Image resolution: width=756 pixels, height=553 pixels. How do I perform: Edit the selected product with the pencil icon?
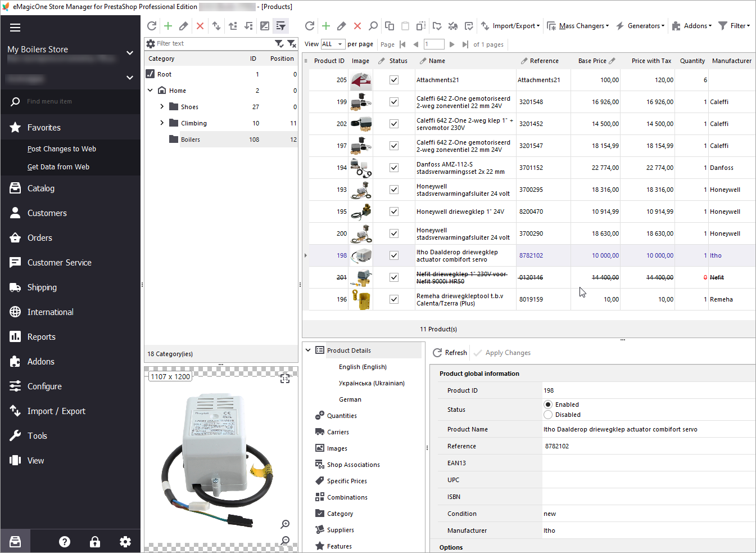(342, 26)
